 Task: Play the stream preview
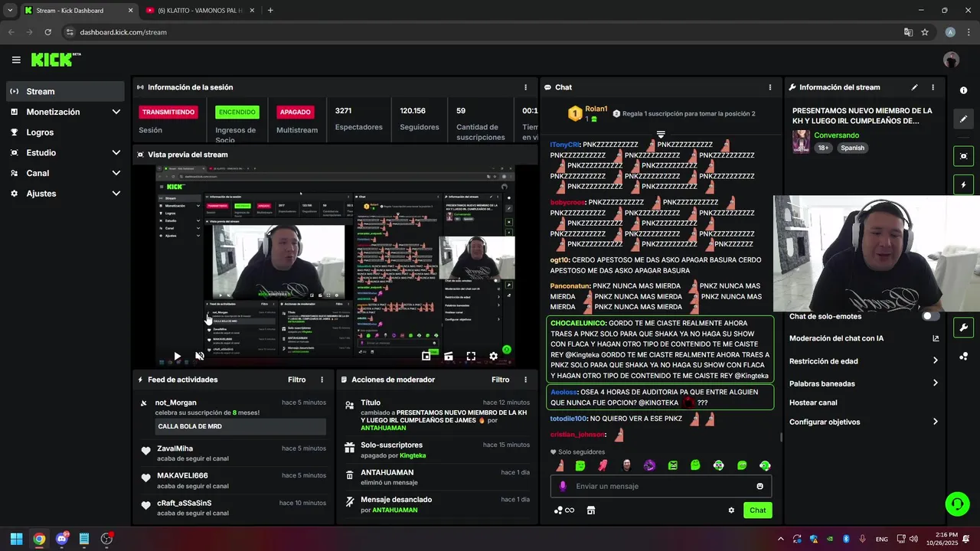pyautogui.click(x=177, y=356)
